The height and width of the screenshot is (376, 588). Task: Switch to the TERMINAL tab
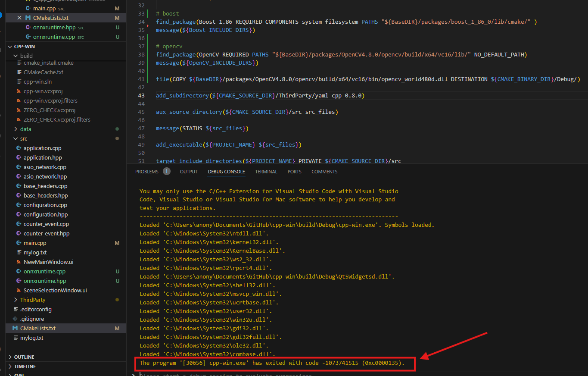pos(266,172)
